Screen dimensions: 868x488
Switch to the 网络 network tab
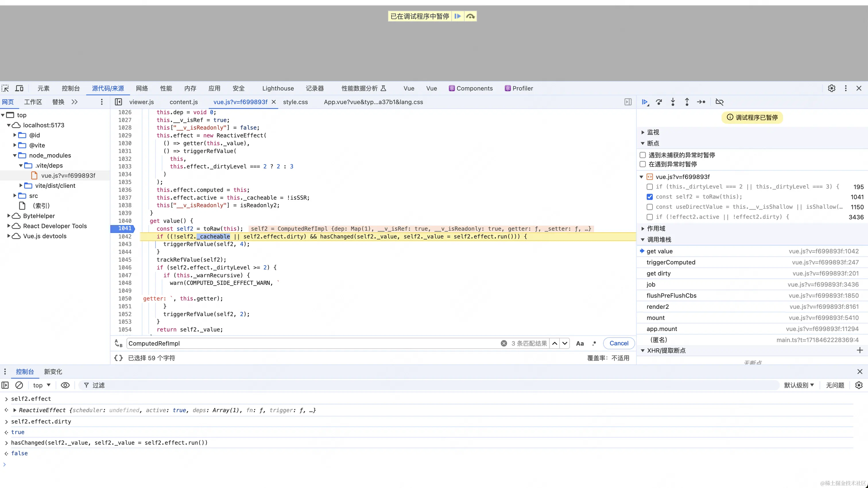pyautogui.click(x=142, y=88)
